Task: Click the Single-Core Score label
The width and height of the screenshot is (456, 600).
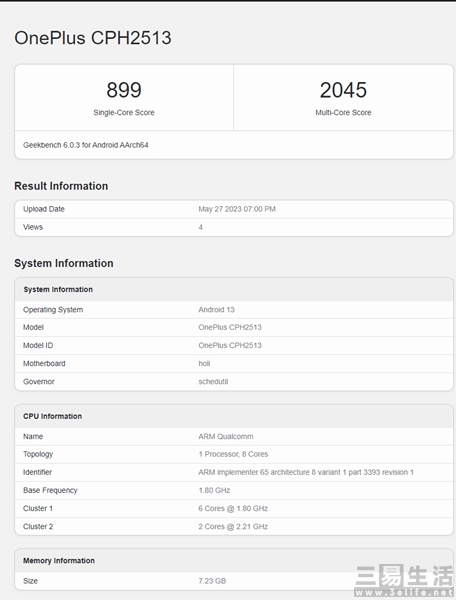Action: pyautogui.click(x=124, y=112)
